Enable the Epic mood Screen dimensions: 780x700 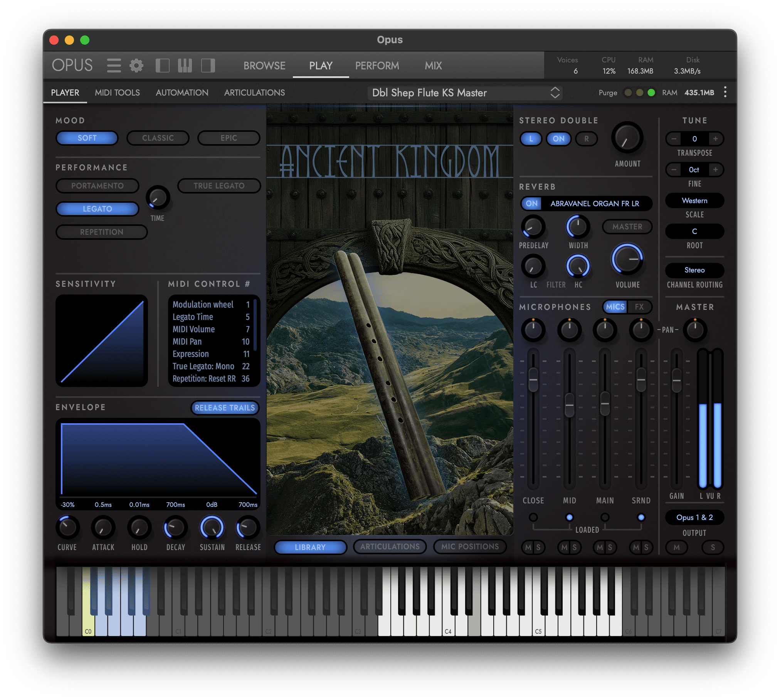[229, 138]
